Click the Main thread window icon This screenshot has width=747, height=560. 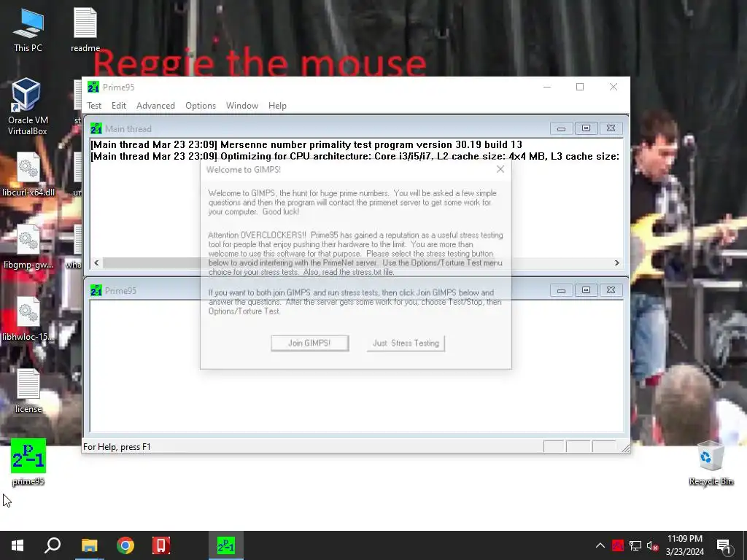tap(96, 128)
